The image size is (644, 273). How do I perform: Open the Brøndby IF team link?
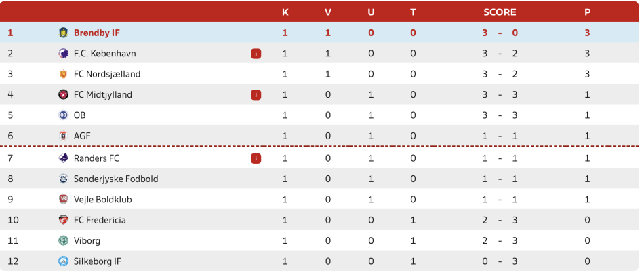pyautogui.click(x=97, y=33)
